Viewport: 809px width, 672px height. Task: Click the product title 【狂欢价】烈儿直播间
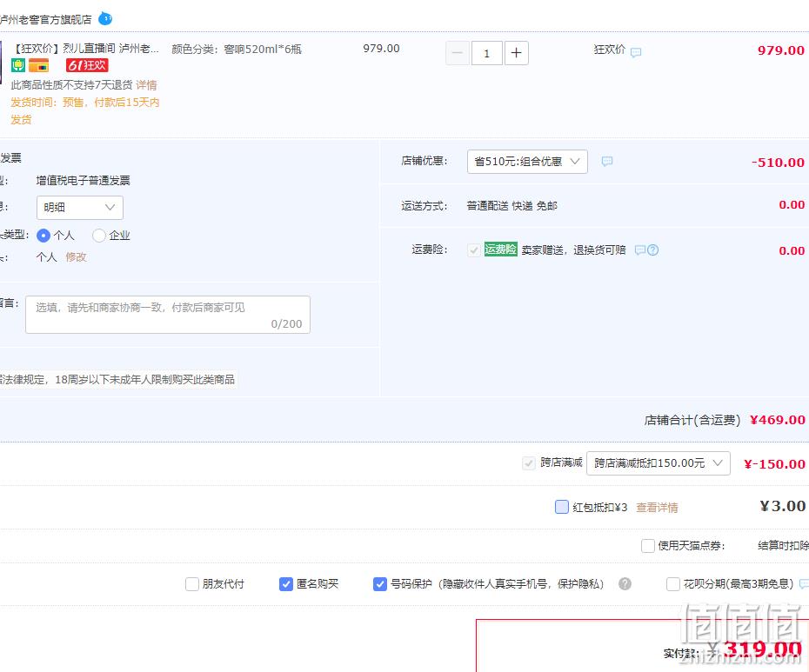click(x=85, y=49)
